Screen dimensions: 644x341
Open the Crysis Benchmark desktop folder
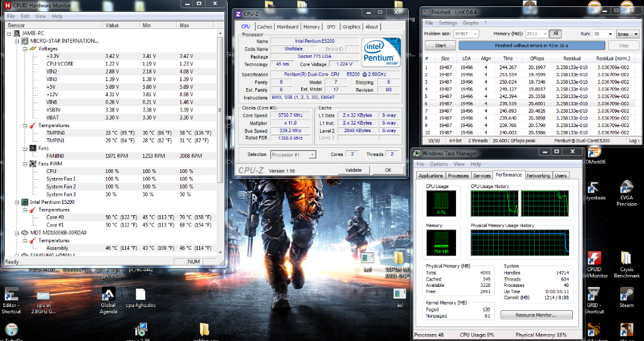(x=626, y=265)
